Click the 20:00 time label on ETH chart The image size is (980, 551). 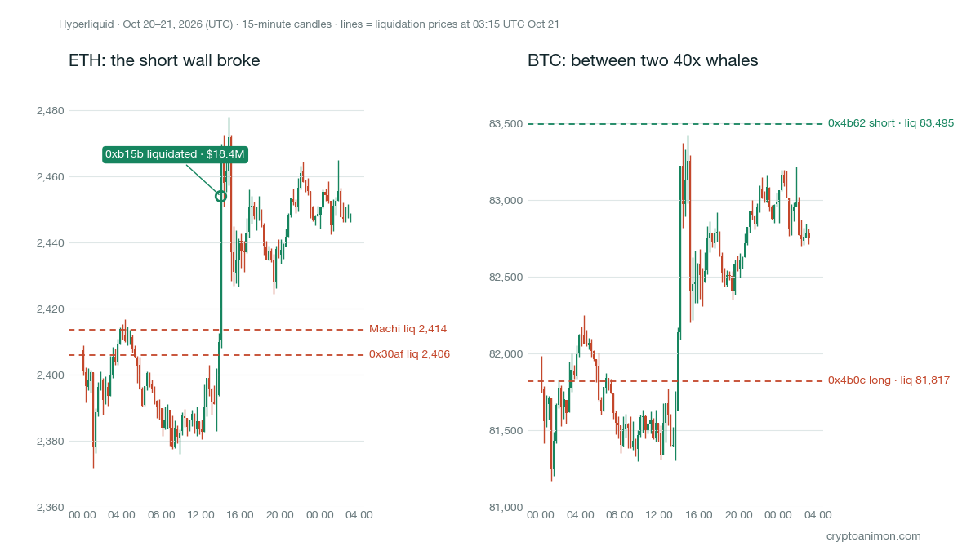[280, 515]
